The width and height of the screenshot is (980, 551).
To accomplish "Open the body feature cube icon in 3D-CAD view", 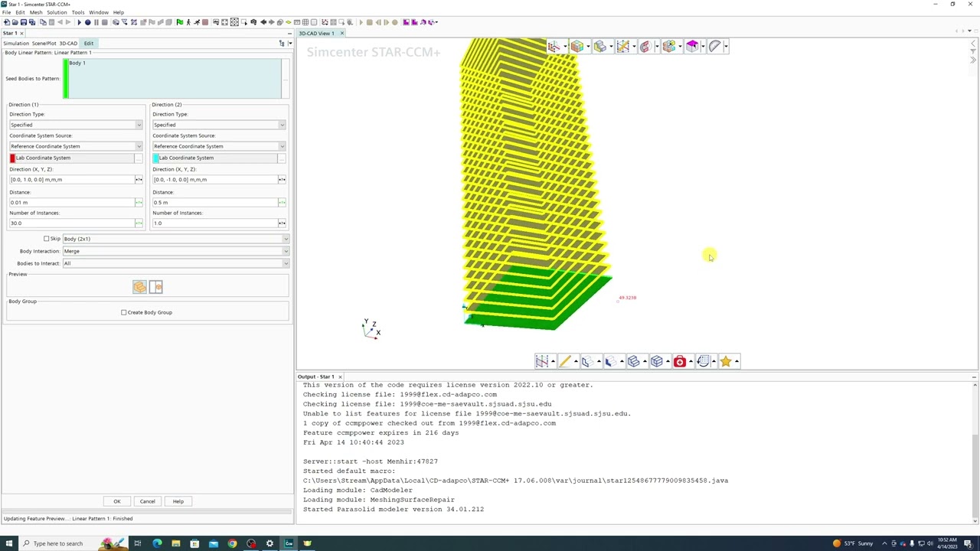I will 577,47.
